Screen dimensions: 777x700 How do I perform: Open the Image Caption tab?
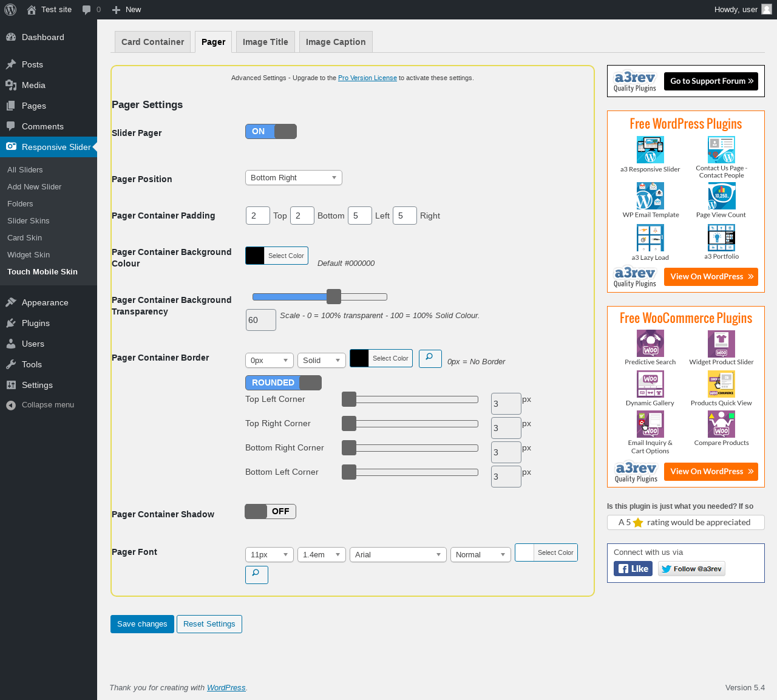point(335,42)
